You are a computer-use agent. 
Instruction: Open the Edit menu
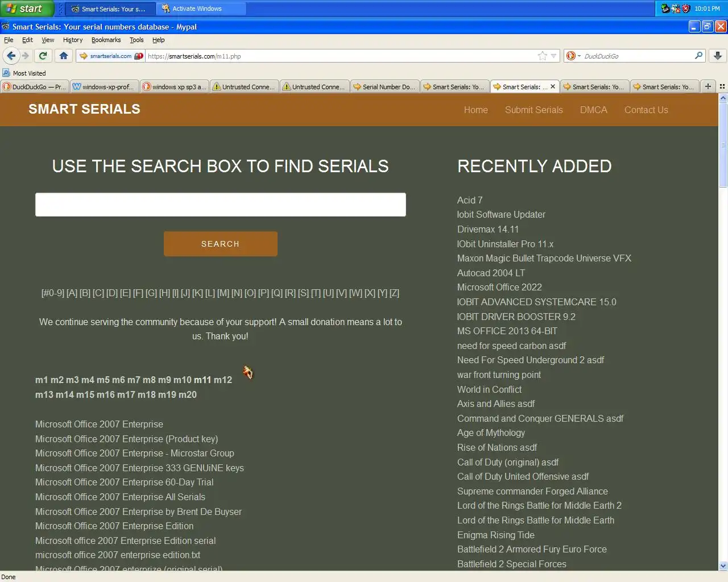(27, 40)
